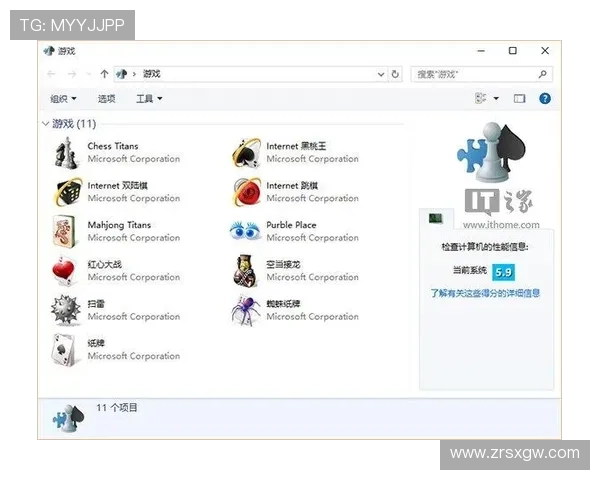600x480 pixels.
Task: Select the 空当接龙 name text
Action: click(x=283, y=264)
